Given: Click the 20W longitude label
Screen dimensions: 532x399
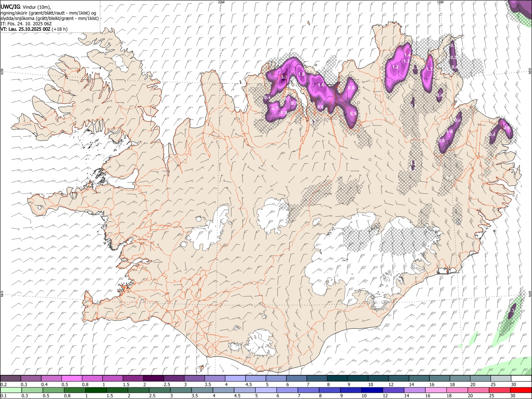Looking at the screenshot, I should pyautogui.click(x=221, y=2).
